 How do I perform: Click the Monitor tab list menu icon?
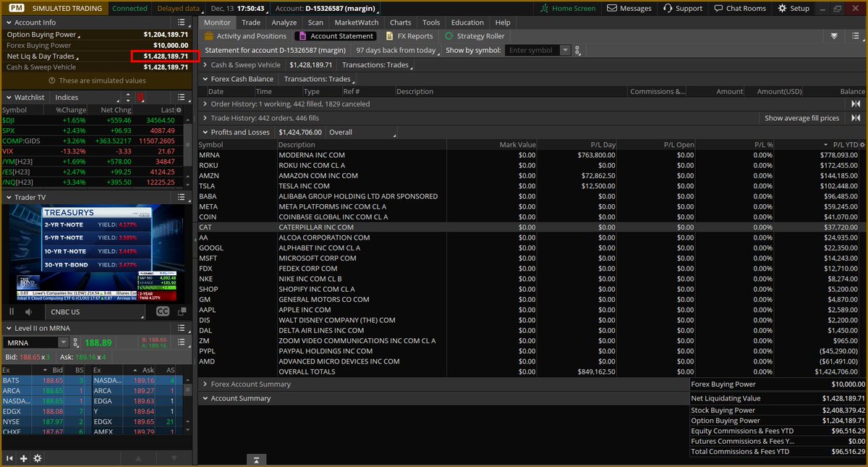[854, 35]
